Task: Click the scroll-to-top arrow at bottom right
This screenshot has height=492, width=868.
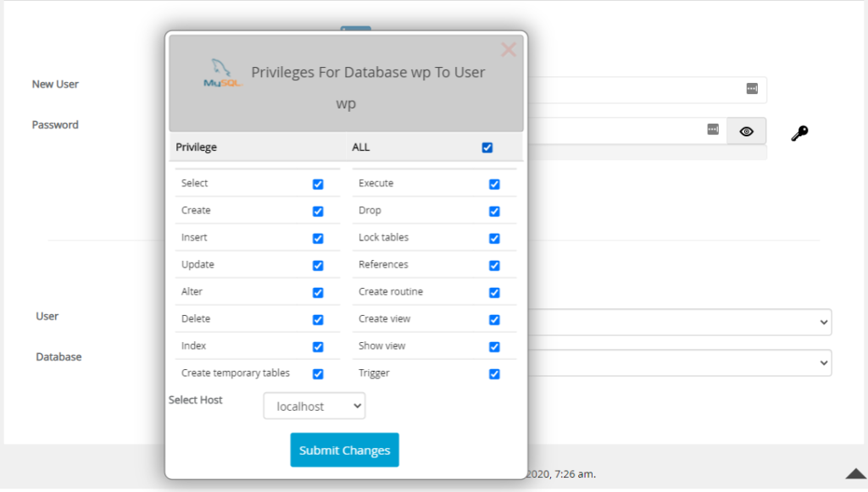Action: (854, 474)
